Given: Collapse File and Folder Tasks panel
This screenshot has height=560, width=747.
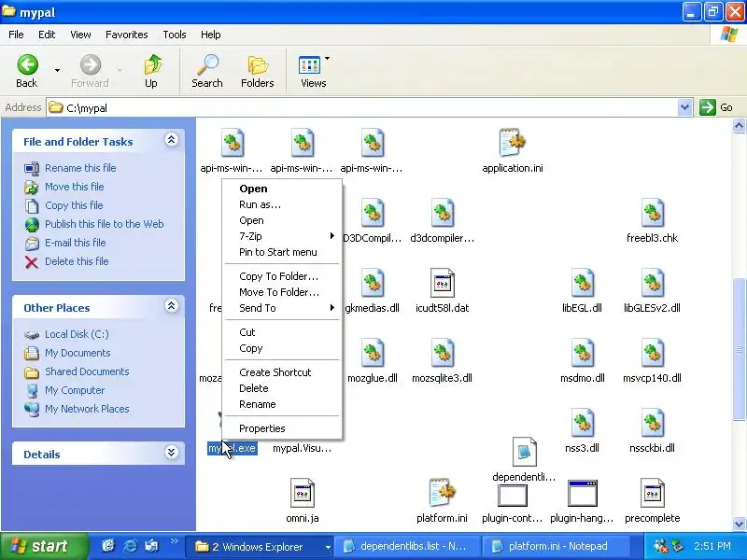Looking at the screenshot, I should coord(172,140).
